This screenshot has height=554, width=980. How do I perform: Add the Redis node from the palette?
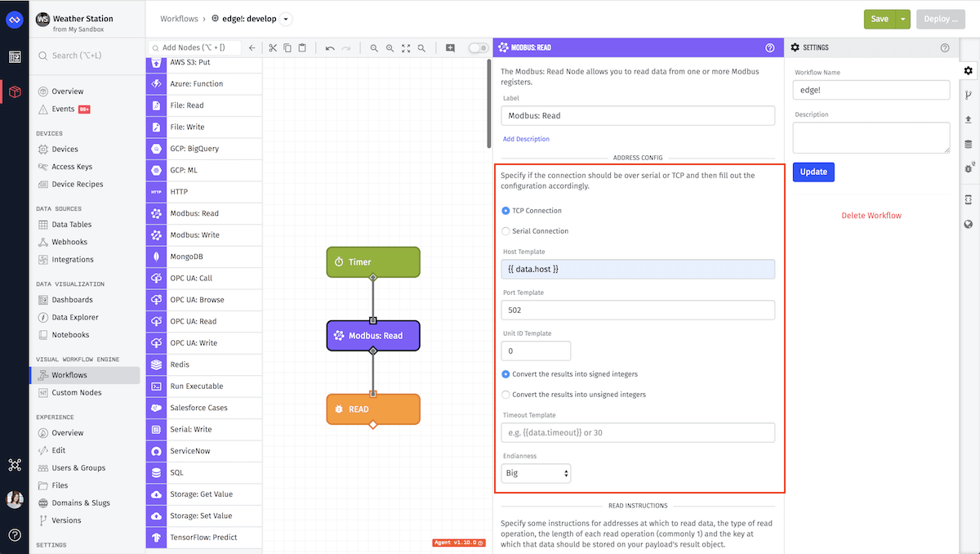(204, 364)
